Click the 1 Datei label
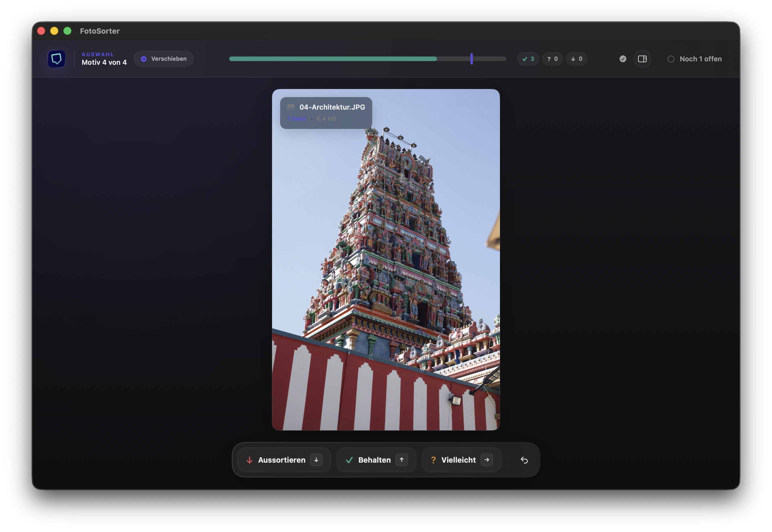 pos(296,119)
